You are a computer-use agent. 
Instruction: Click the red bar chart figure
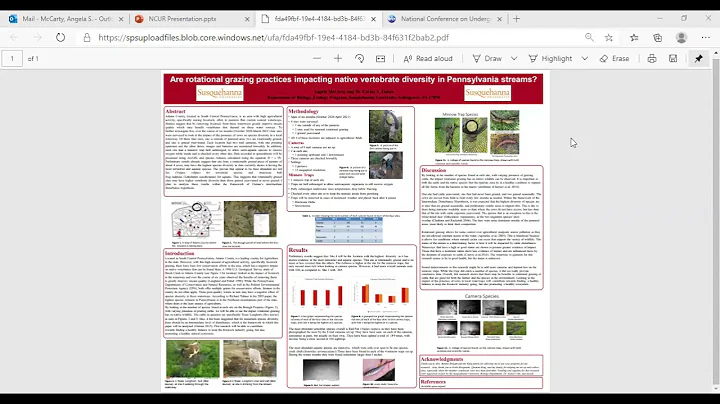click(x=318, y=294)
